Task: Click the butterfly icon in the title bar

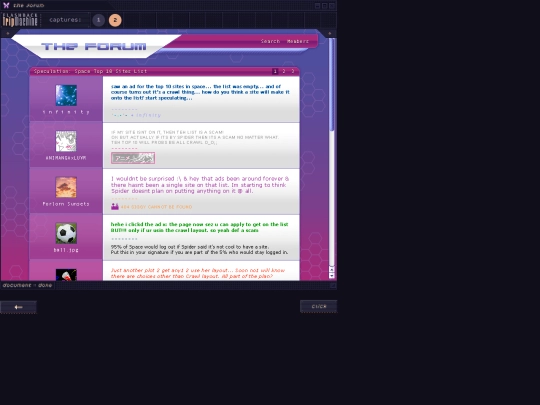Action: click(6, 5)
